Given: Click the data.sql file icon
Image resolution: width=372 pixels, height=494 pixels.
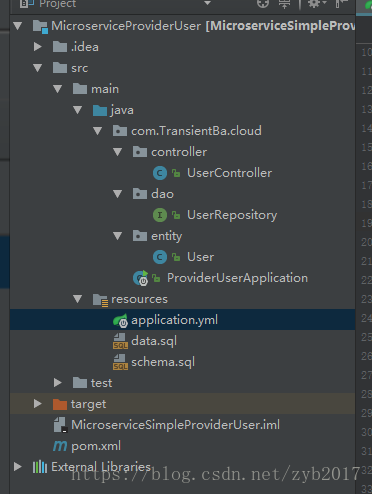Looking at the screenshot, I should pos(120,341).
